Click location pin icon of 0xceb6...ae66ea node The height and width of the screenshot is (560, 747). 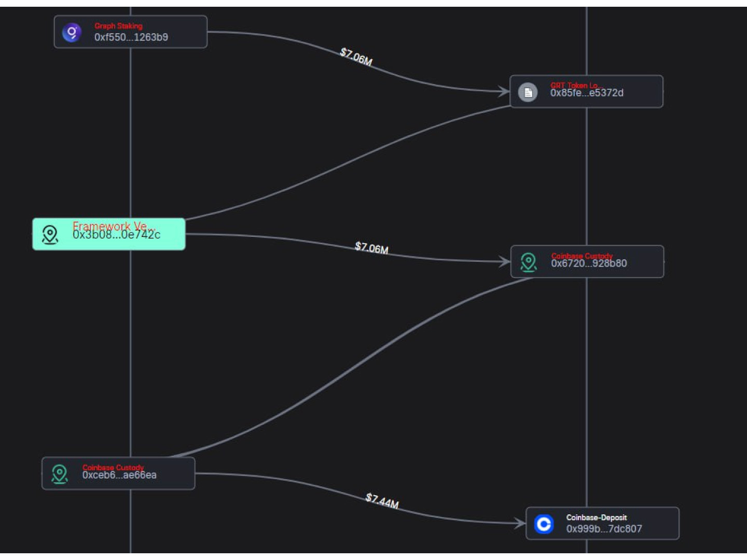[x=60, y=473]
